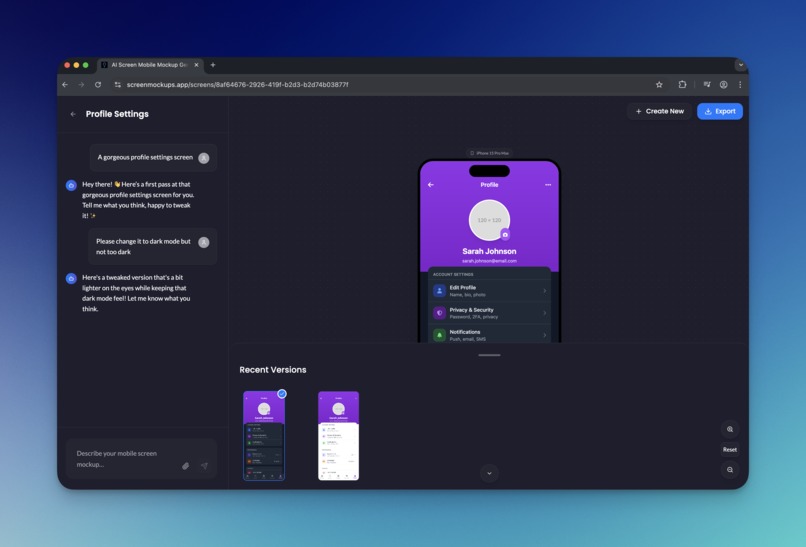Click the browser forward navigation arrow

click(x=81, y=85)
